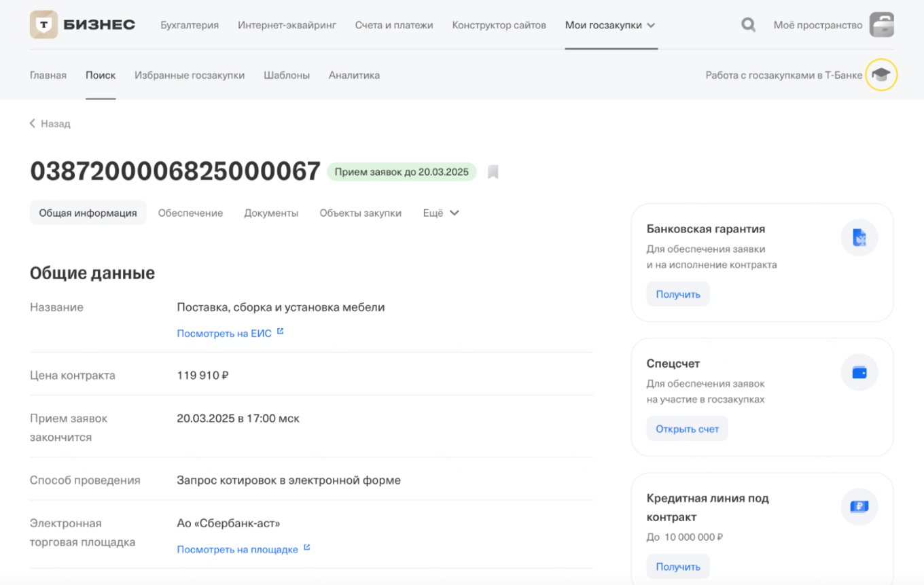Open the Конструктор сайтов menu item
Screen dimensions: 924x585
click(x=499, y=24)
